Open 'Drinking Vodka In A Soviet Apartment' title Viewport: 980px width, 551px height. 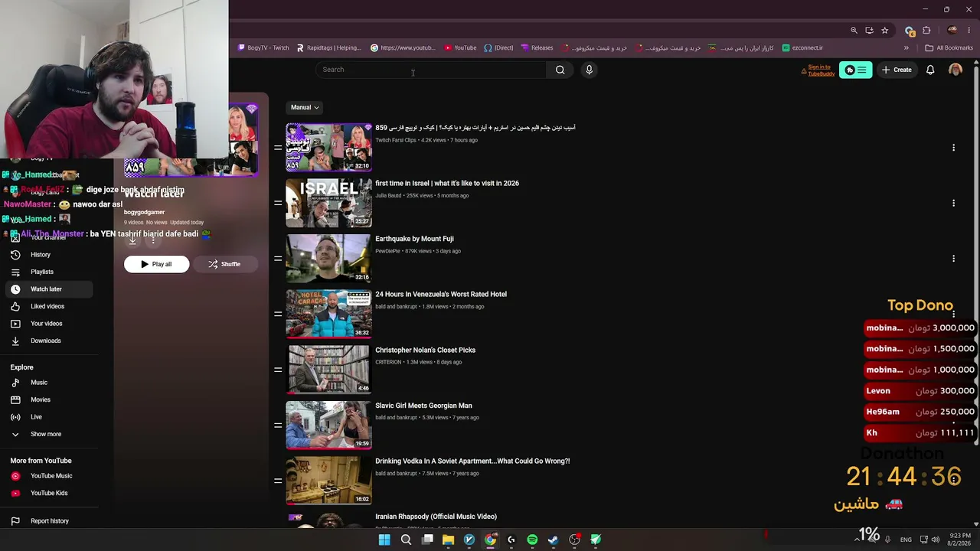pos(472,461)
